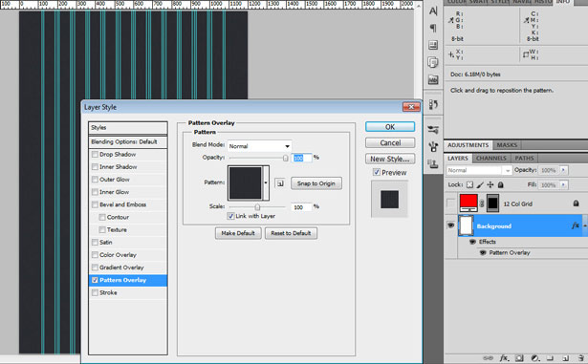Open the Paragraph panel icon
This screenshot has height=364, width=588.
pos(433,28)
